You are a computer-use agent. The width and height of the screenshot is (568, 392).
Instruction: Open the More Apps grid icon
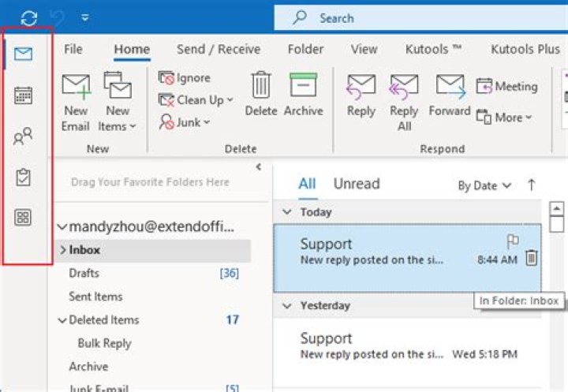(x=24, y=218)
